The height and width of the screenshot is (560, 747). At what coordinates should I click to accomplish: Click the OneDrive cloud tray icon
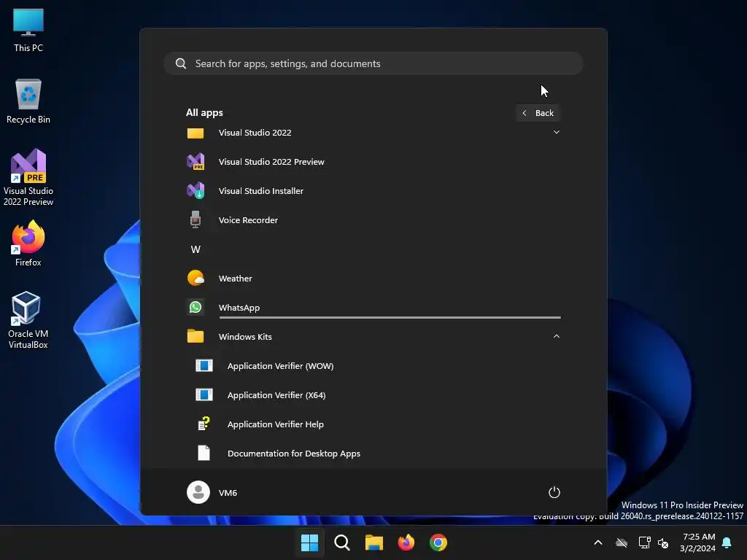click(x=622, y=542)
